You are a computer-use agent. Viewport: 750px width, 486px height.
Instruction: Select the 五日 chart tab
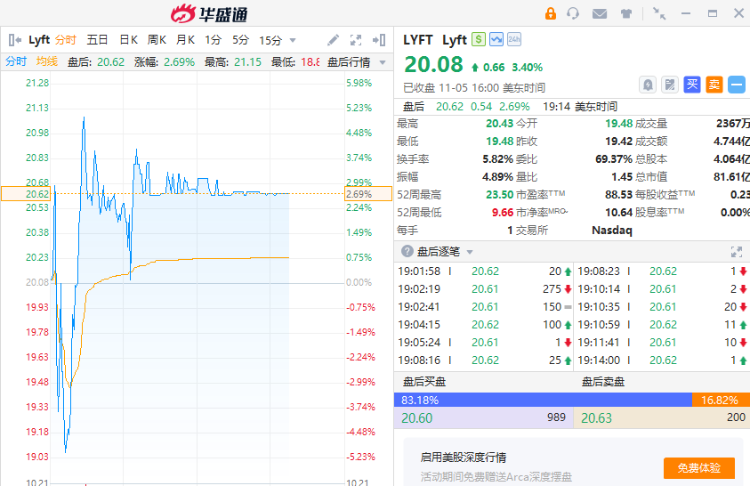pos(97,40)
